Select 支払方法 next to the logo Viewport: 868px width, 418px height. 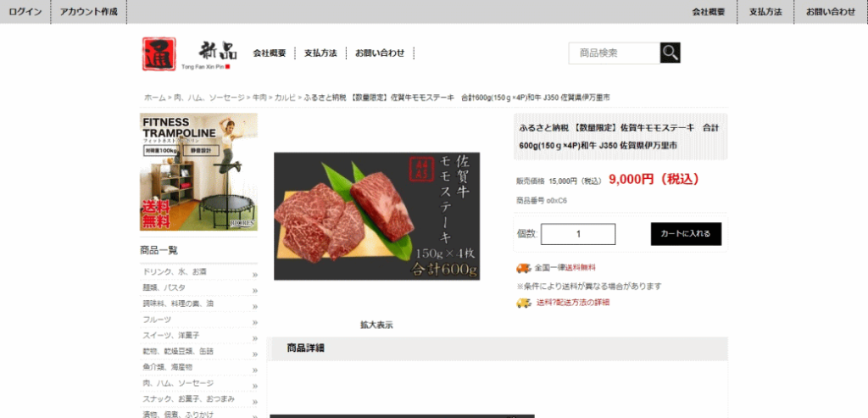tap(320, 53)
